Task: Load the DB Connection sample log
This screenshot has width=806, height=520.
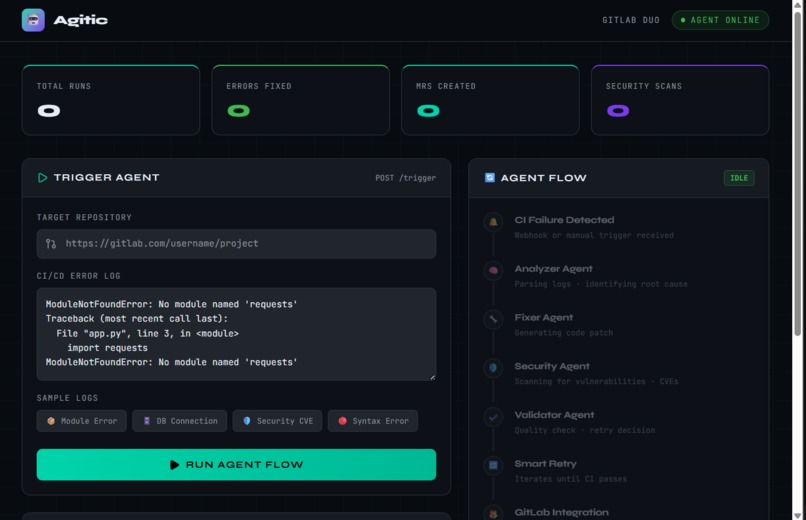Action: 179,421
